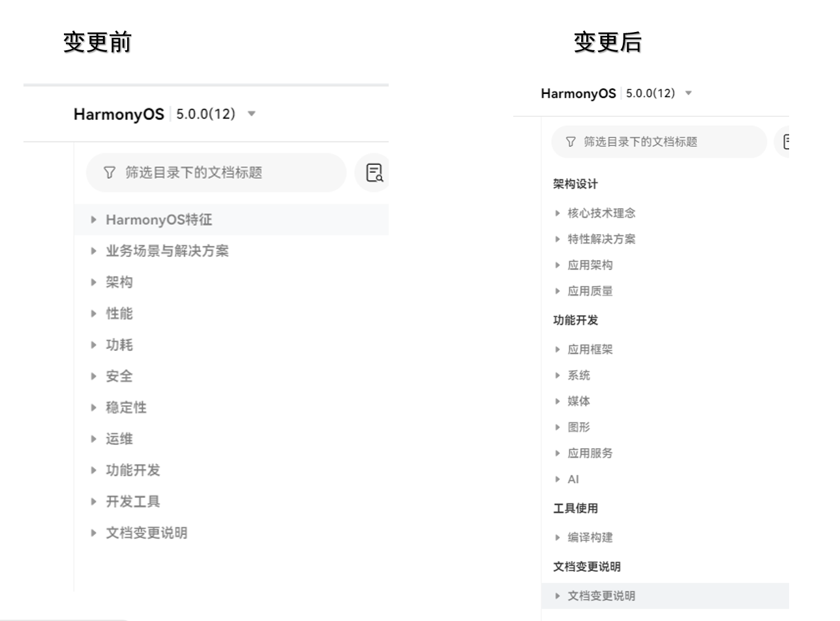Expand the 开发工具 tree arrow
This screenshot has width=840, height=621.
95,502
